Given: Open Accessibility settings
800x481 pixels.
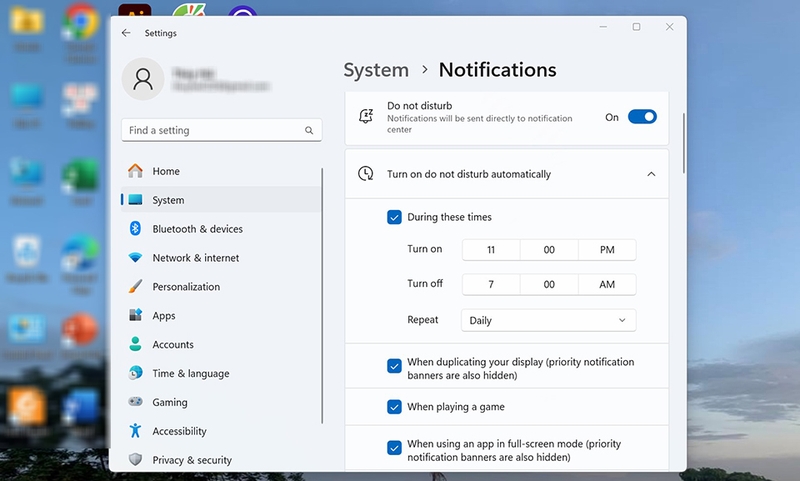Looking at the screenshot, I should [x=220, y=431].
